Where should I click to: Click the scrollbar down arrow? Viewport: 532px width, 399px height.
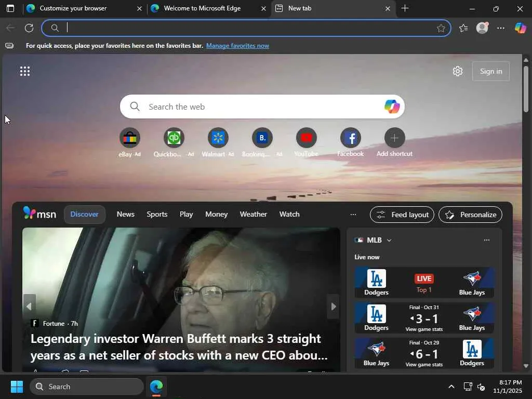coord(526,366)
